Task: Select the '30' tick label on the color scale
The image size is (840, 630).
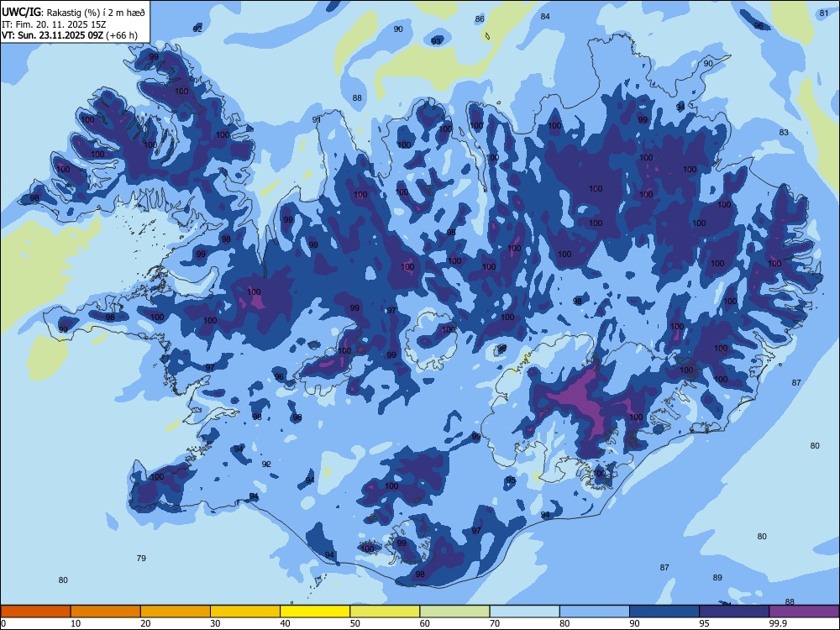Action: (215, 623)
